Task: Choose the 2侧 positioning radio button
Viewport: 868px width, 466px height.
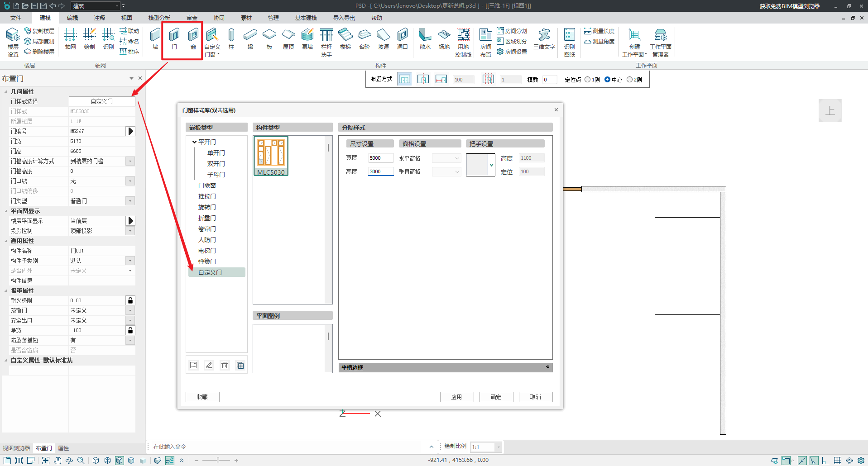Action: pyautogui.click(x=629, y=80)
